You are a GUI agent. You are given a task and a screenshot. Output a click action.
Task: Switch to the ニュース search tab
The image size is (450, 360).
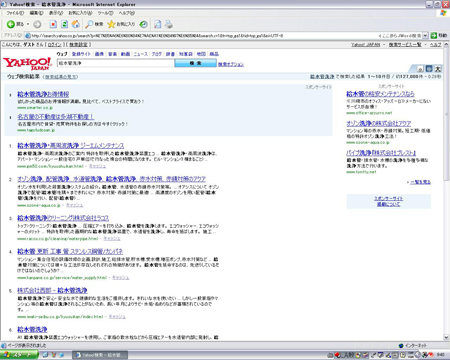(141, 54)
